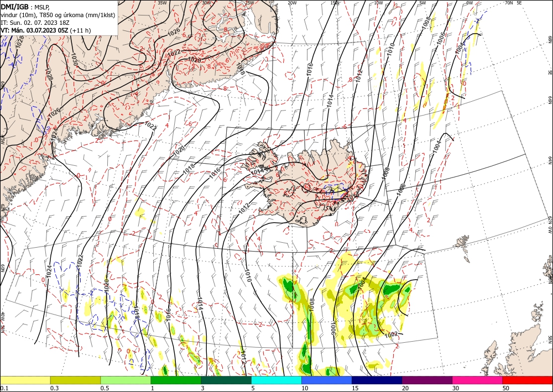Click the red 50+ legend band
This screenshot has height=392, width=553.
click(x=528, y=380)
